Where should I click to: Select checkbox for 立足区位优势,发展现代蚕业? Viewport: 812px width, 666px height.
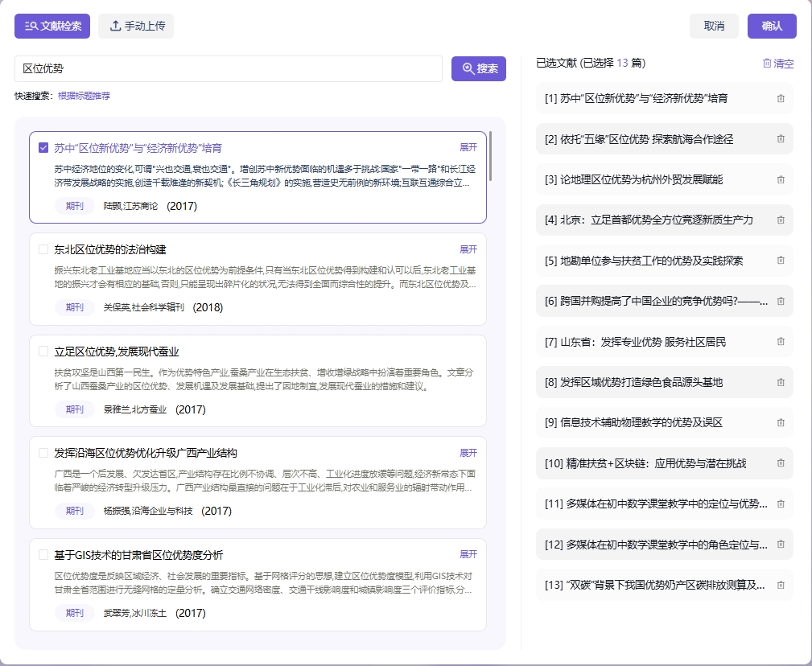[44, 351]
